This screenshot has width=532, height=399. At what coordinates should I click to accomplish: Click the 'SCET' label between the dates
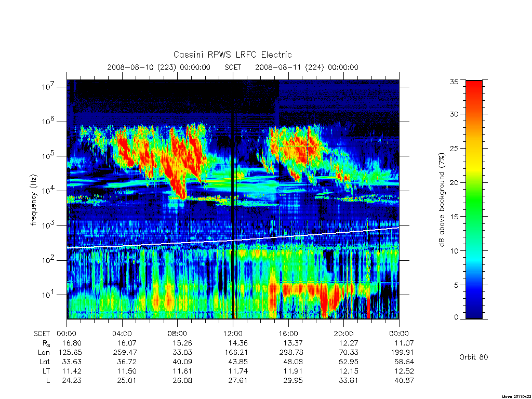click(233, 67)
